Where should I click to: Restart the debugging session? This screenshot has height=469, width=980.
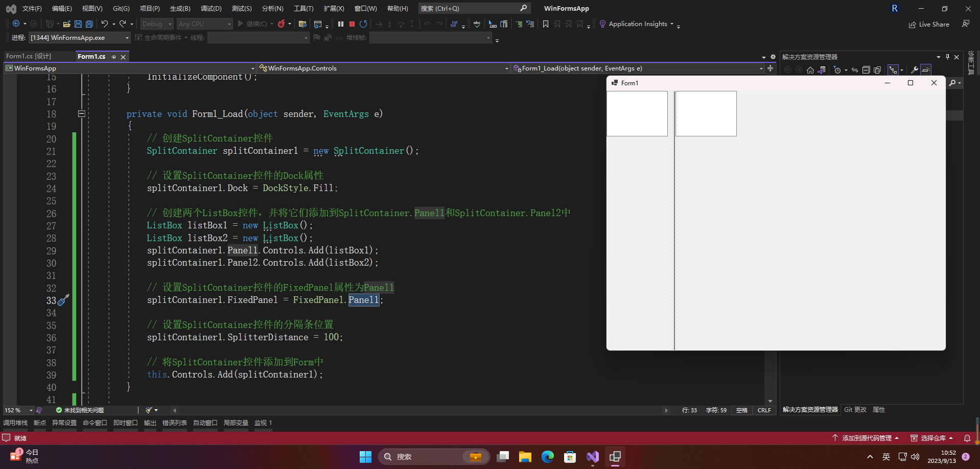(x=363, y=24)
